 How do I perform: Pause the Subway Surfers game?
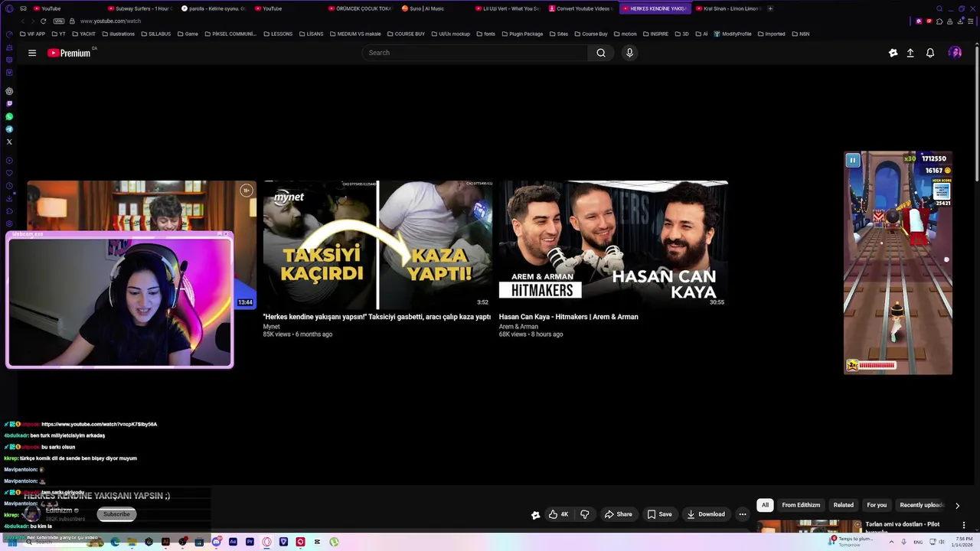click(x=852, y=160)
